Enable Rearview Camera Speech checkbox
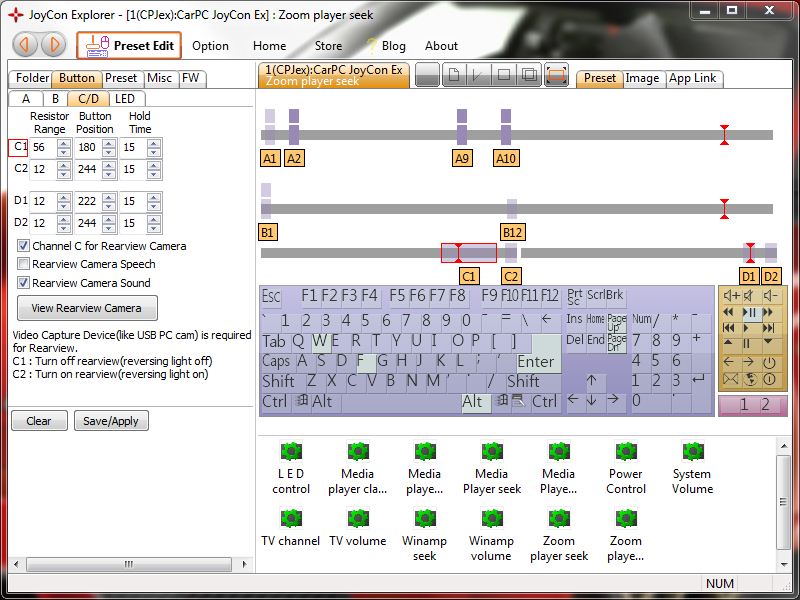This screenshot has width=800, height=600. [23, 264]
